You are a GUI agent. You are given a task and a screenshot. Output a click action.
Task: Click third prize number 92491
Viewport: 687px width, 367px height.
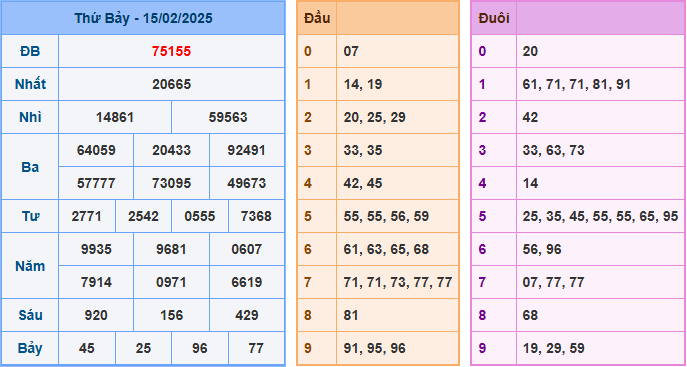click(x=247, y=150)
